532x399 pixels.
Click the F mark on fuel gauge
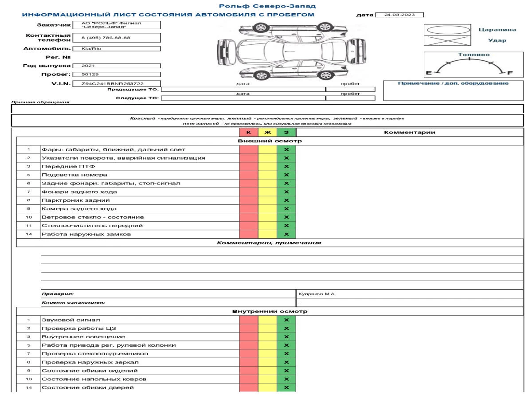coord(509,73)
